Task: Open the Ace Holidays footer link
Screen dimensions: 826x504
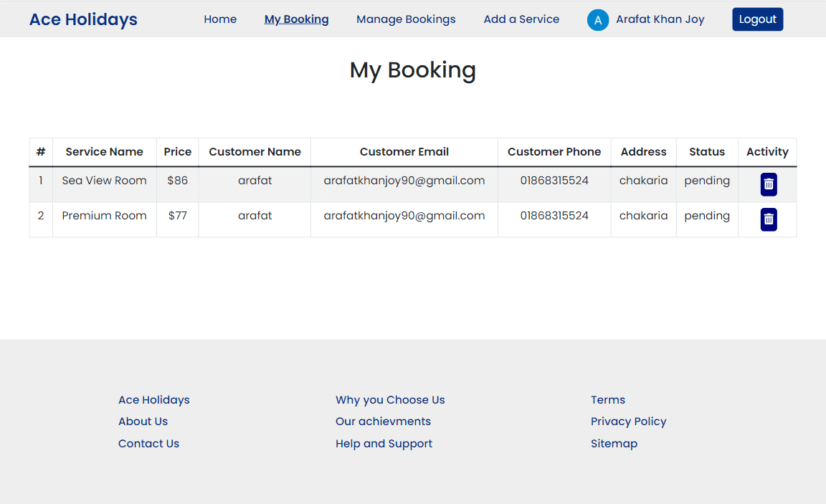Action: (x=154, y=400)
